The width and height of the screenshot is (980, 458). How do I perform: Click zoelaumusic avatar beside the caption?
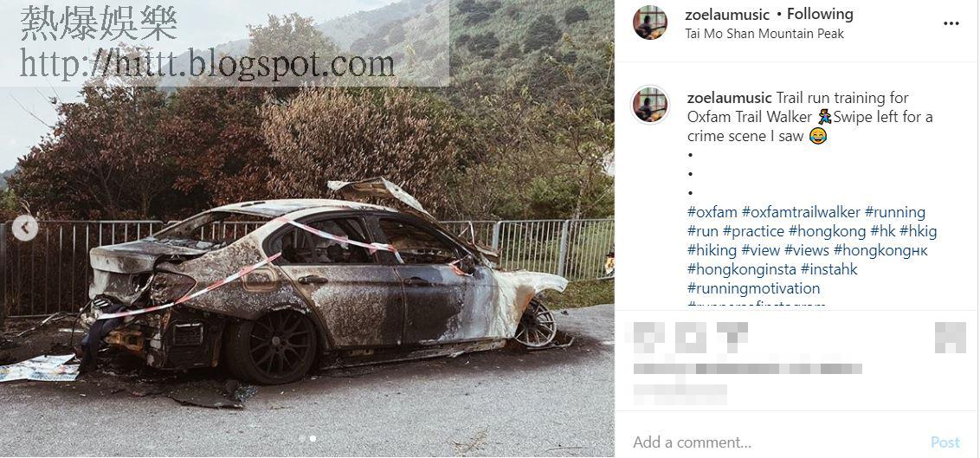(650, 105)
